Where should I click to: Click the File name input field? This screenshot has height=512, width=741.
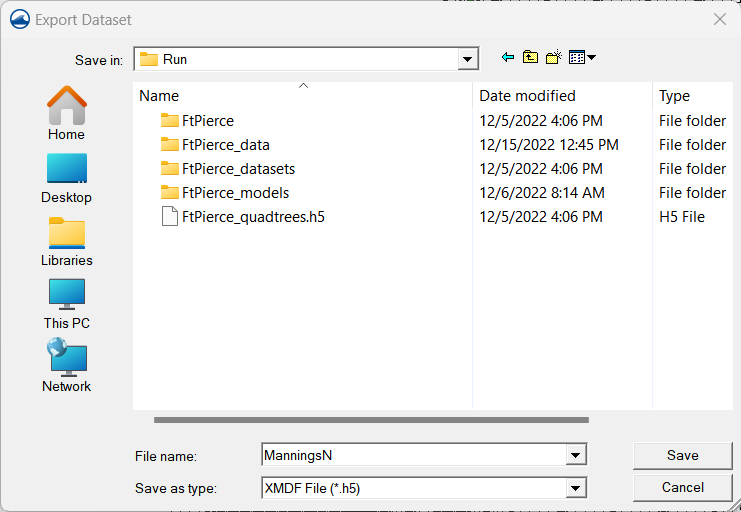point(414,455)
